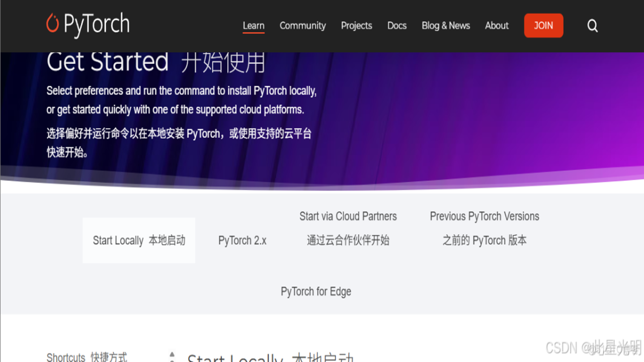Select Start via Cloud Partners tab
This screenshot has height=362, width=644.
348,228
